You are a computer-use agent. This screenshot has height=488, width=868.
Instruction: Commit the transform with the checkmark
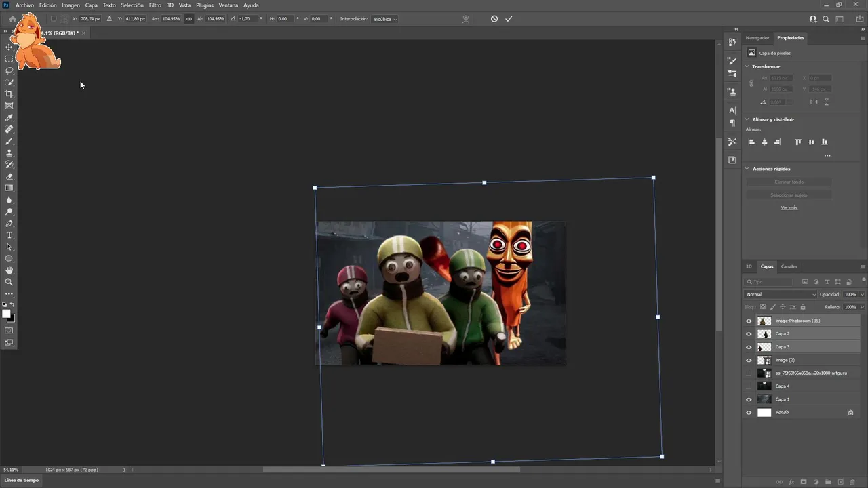click(509, 19)
